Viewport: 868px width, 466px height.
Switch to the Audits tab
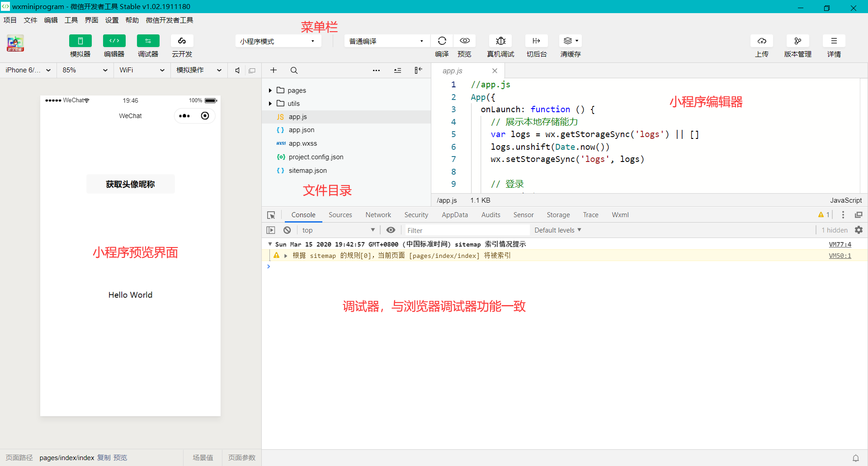click(x=491, y=215)
